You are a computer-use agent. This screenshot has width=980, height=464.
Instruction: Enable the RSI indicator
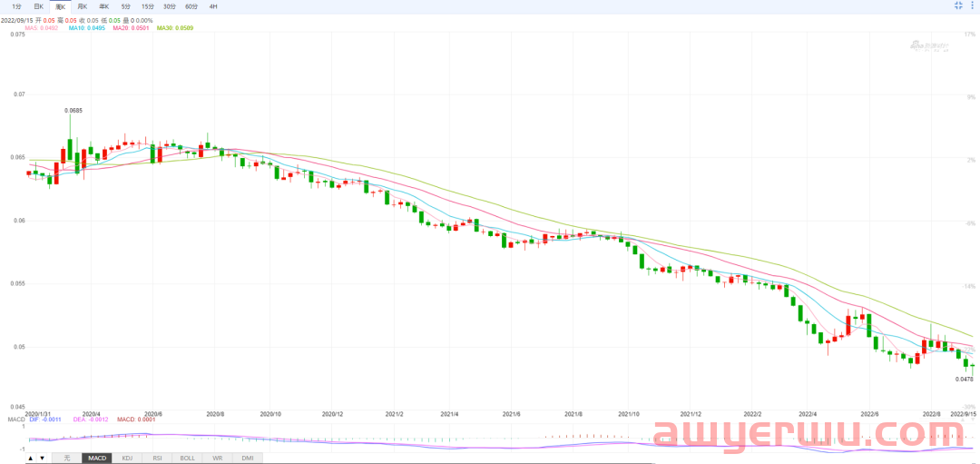coord(157,459)
